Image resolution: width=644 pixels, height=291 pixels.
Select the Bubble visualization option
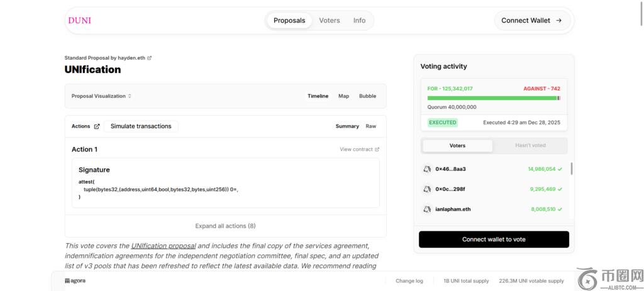pyautogui.click(x=367, y=96)
